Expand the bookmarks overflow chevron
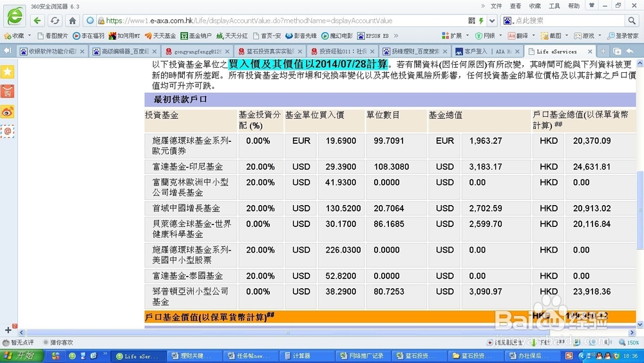The width and height of the screenshot is (644, 363). 396,35
